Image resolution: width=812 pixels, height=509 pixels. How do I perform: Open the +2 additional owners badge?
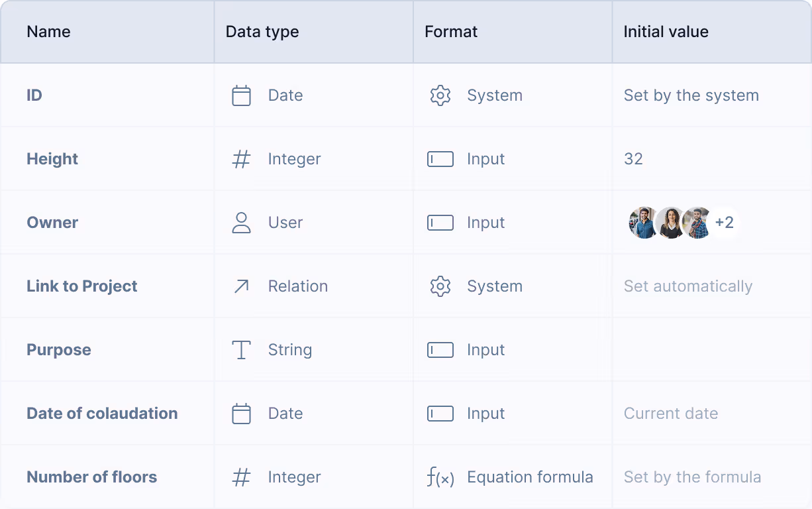point(724,223)
